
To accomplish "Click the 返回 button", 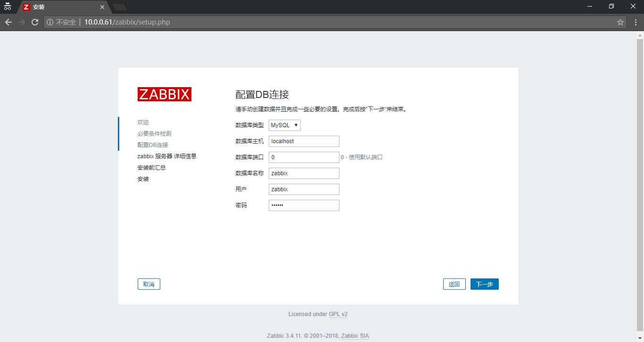I will click(454, 284).
